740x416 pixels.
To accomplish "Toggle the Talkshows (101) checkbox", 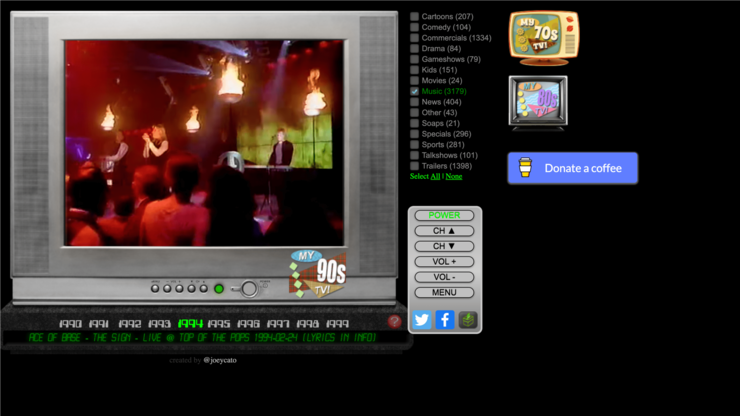I will 414,155.
